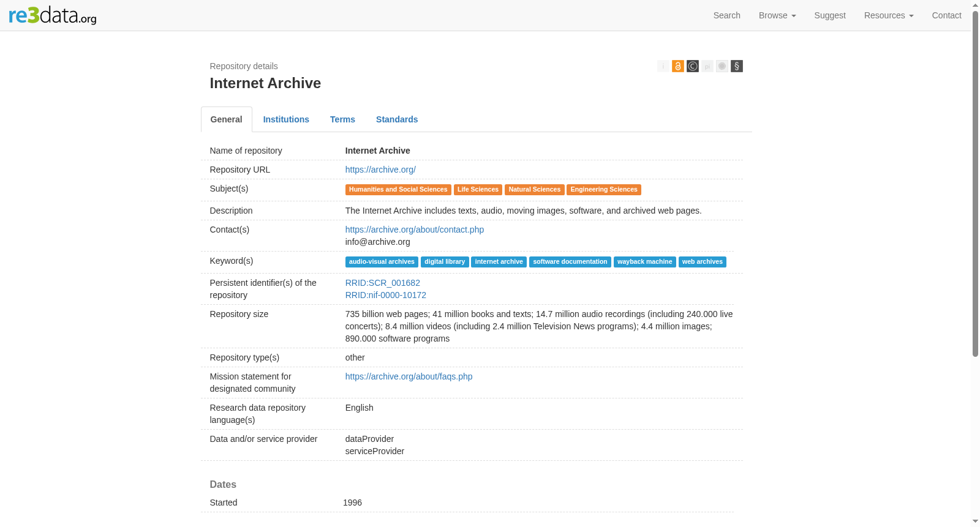Click the 'serviceProvider' value text
The height and width of the screenshot is (527, 980).
coord(375,451)
